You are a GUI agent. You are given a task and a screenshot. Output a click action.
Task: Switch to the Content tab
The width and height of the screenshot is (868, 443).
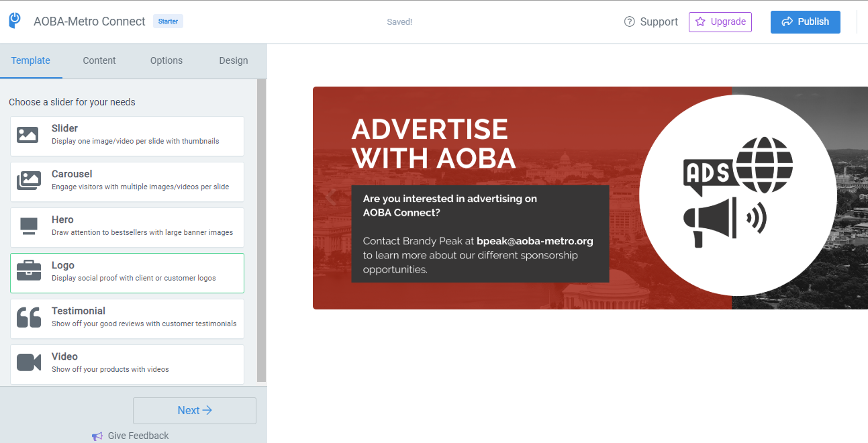[99, 60]
